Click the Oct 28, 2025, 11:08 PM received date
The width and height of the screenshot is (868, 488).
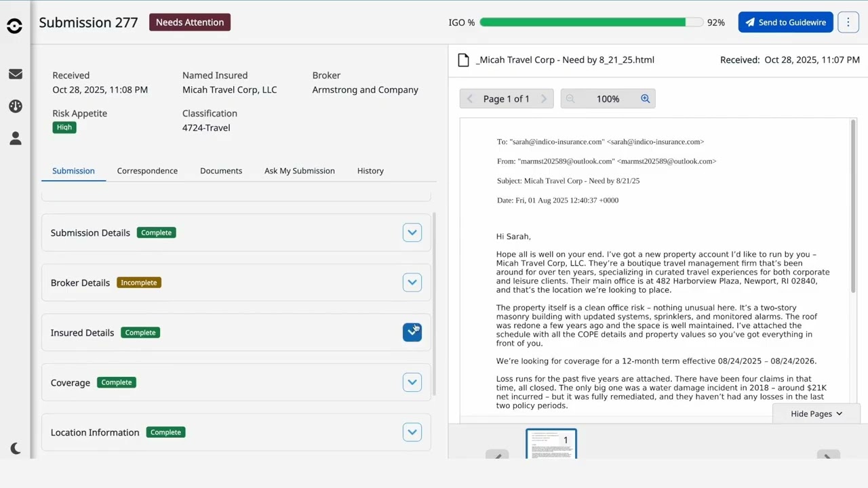point(100,89)
